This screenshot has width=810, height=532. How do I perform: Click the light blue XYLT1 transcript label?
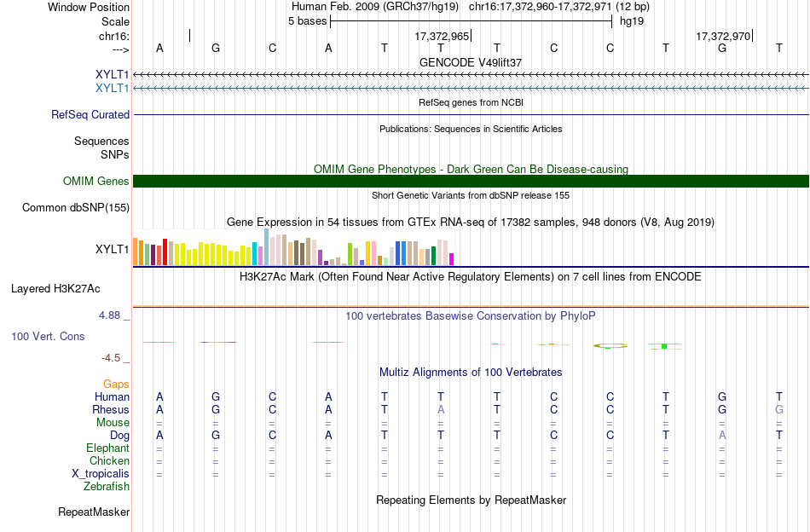coord(112,88)
